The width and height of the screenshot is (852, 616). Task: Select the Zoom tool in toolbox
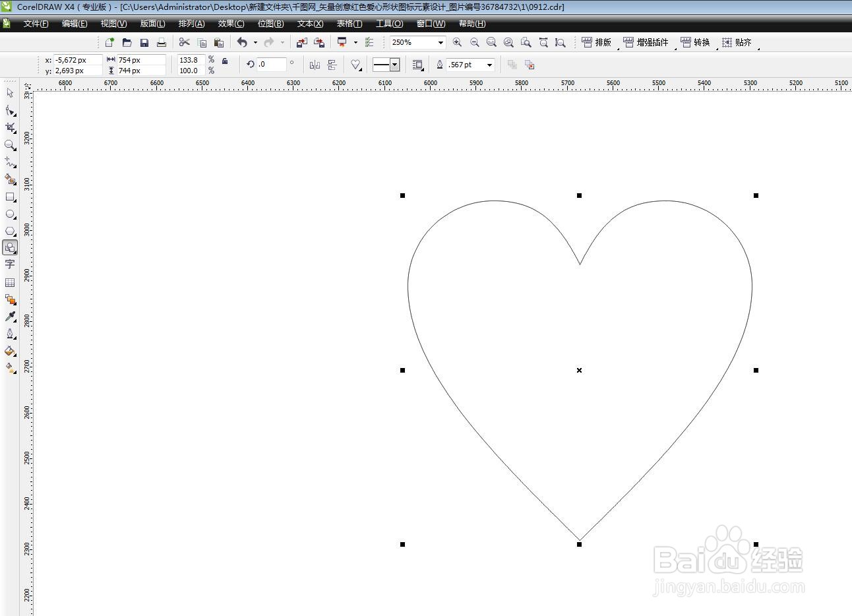coord(10,144)
